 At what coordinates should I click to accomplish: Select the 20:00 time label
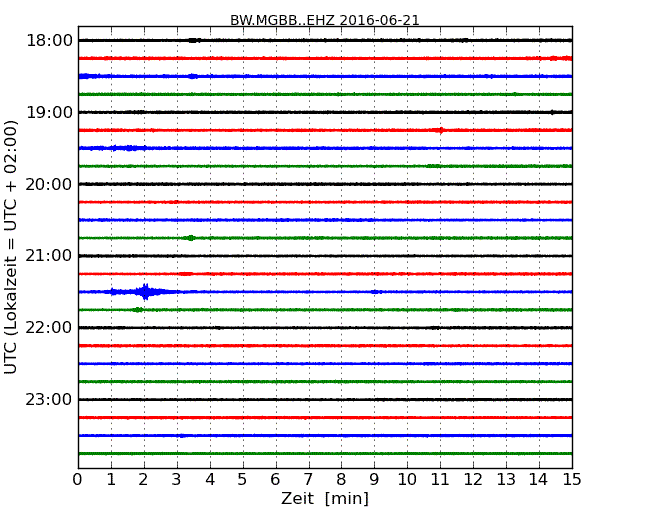point(49,184)
